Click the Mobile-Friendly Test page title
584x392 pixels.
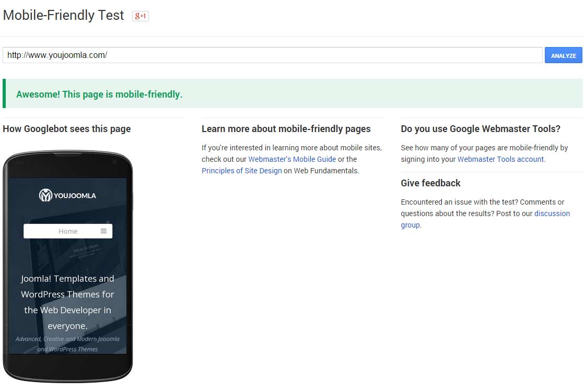[63, 15]
